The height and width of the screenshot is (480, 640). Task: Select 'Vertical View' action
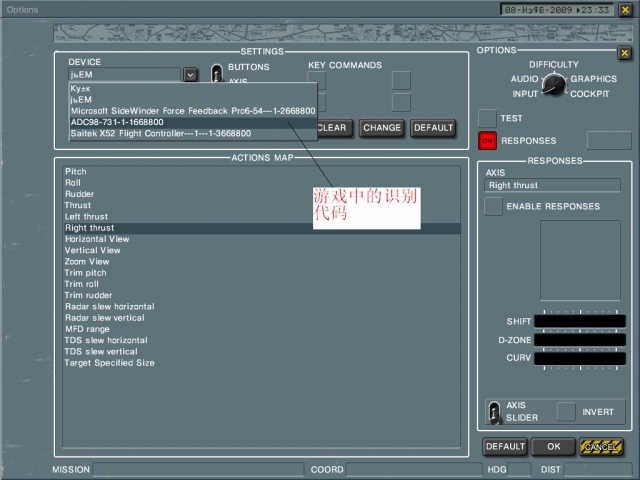262,250
